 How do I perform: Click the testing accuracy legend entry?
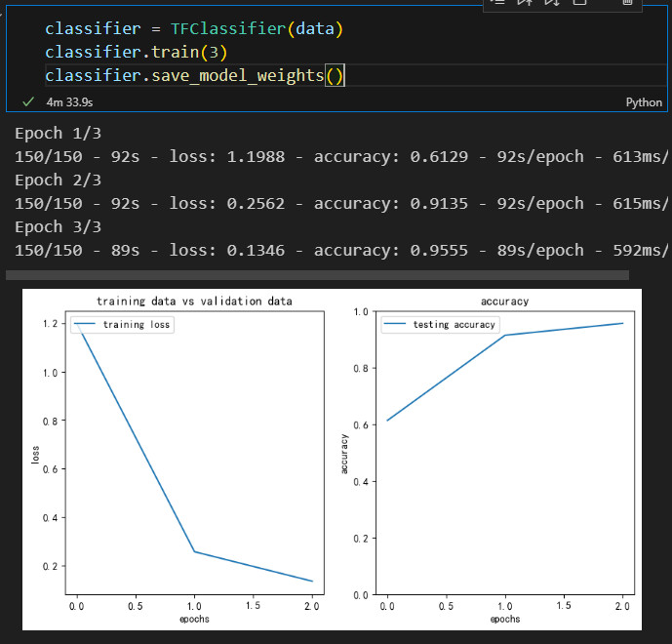[441, 325]
